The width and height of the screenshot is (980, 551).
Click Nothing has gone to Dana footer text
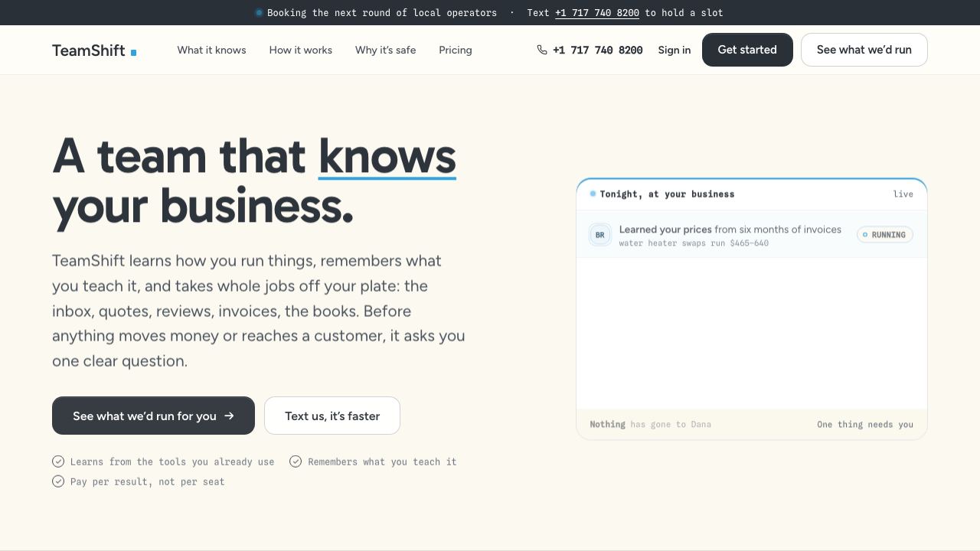coord(650,425)
